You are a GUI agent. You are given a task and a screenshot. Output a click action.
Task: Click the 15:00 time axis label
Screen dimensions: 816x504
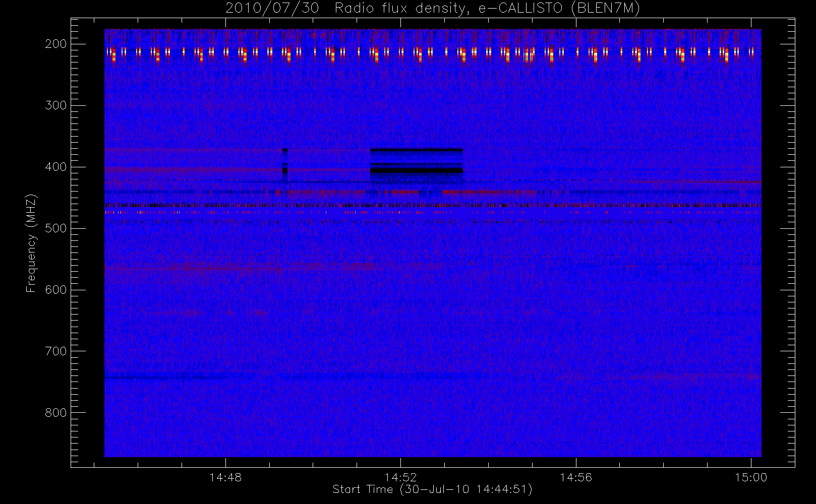click(751, 477)
